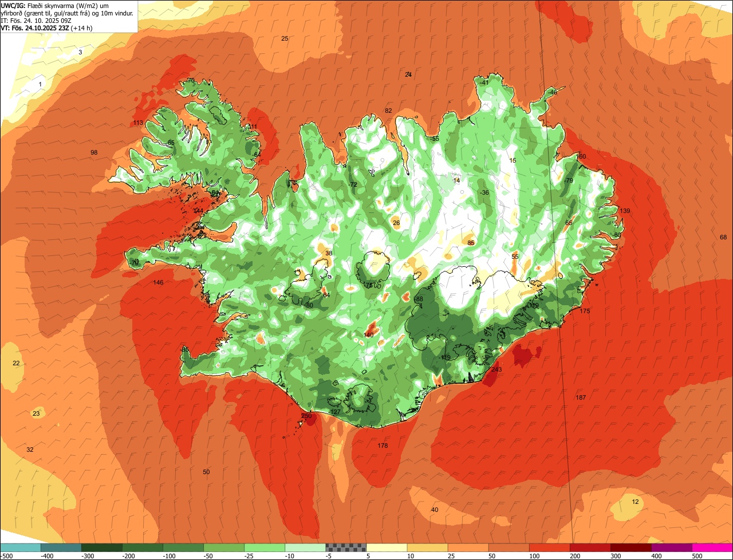
Task: Select the map value 82 off the north coast
Action: tap(388, 111)
